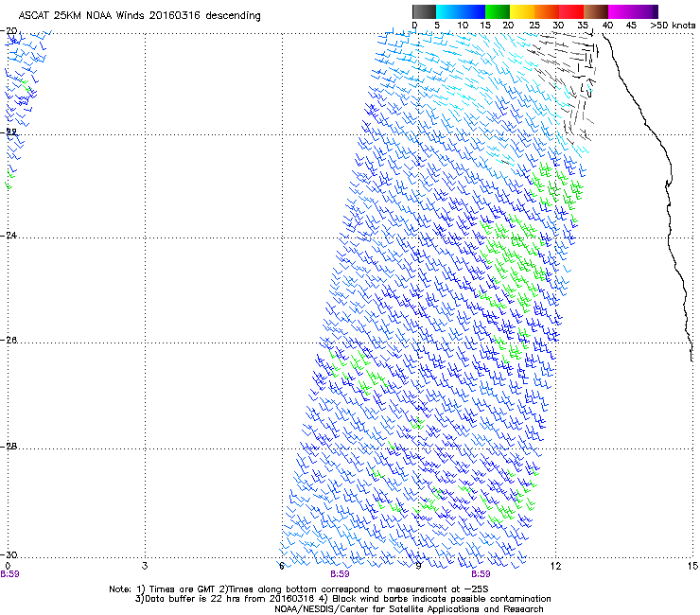Viewport: 700px width, 615px height.
Task: Click the purple '8:59' time beneath longitude 0
Action: tap(9, 574)
